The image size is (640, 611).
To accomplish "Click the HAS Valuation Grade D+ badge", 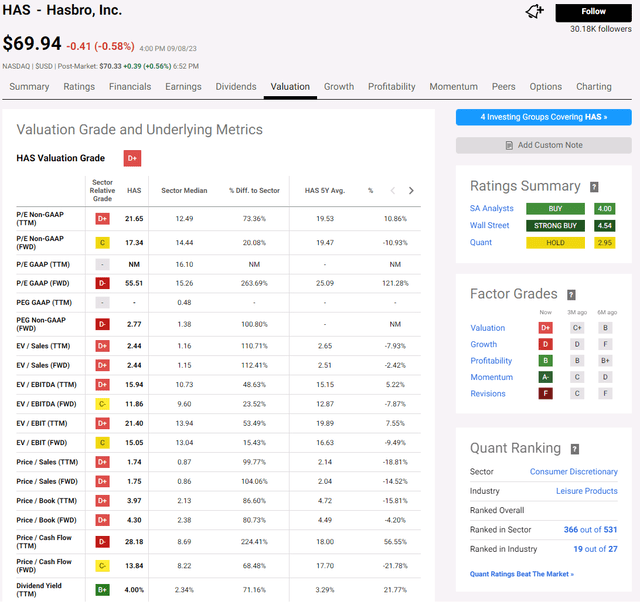I will coord(132,158).
